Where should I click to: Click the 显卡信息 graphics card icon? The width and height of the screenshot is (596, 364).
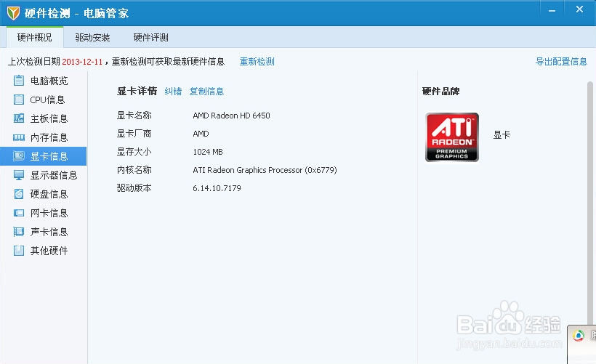click(x=19, y=156)
